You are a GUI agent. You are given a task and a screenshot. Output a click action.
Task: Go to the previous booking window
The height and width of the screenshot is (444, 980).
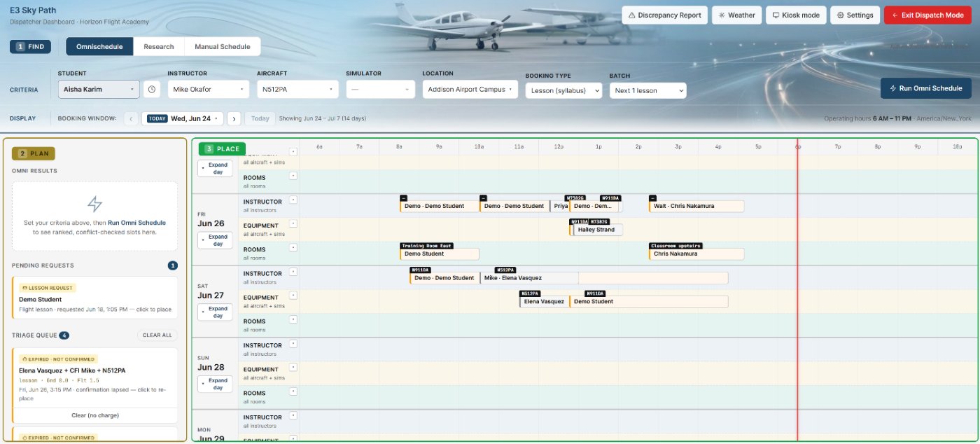point(131,118)
